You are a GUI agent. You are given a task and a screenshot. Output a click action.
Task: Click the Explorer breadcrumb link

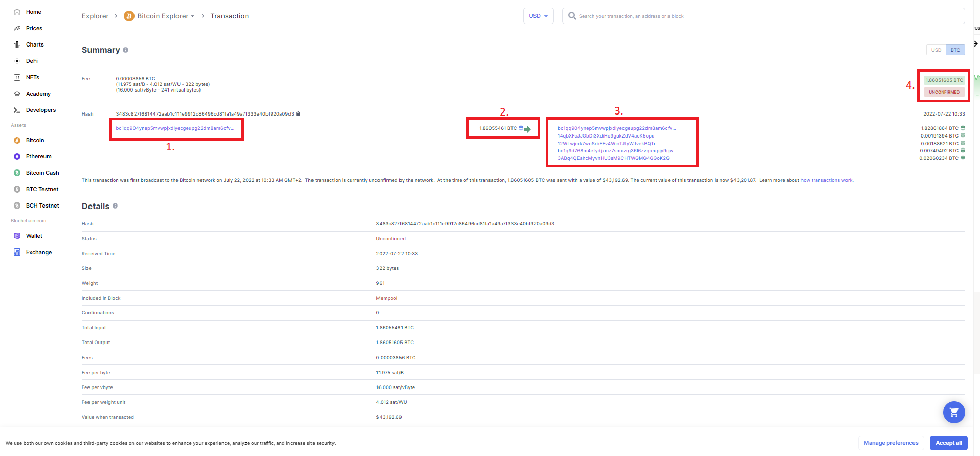tap(95, 16)
